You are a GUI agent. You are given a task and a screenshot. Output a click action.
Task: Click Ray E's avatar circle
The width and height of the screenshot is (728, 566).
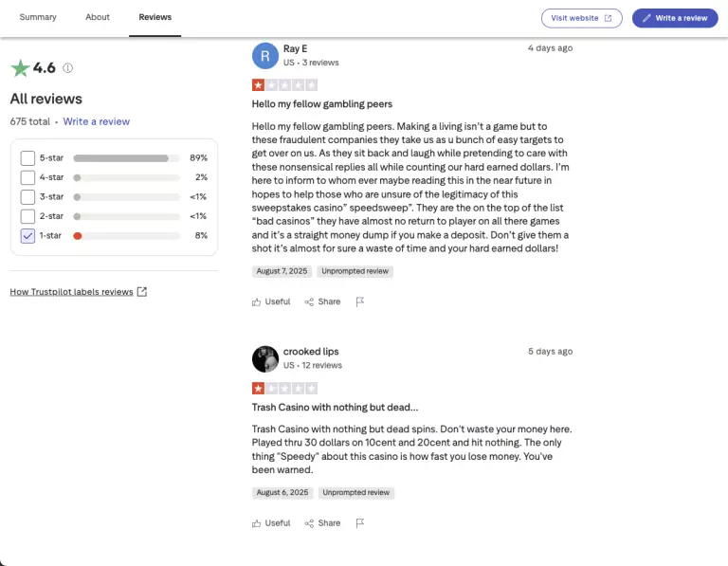point(265,55)
